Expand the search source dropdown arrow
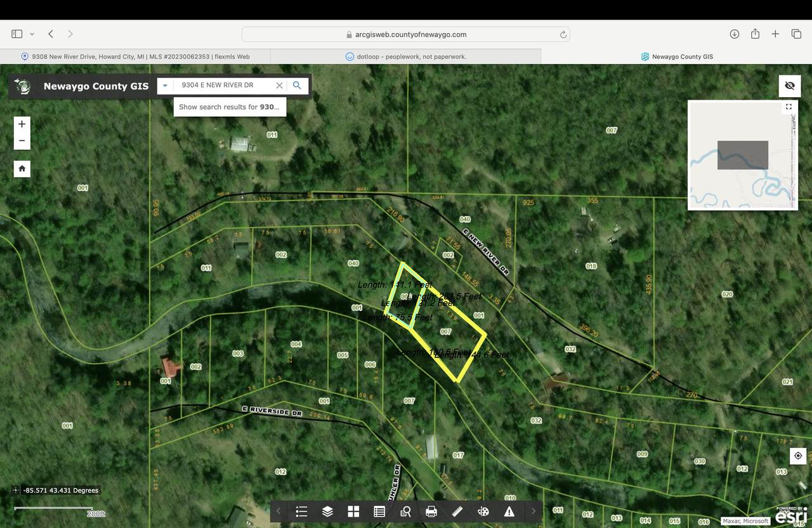Screen dimensions: 812x528 click(x=165, y=86)
